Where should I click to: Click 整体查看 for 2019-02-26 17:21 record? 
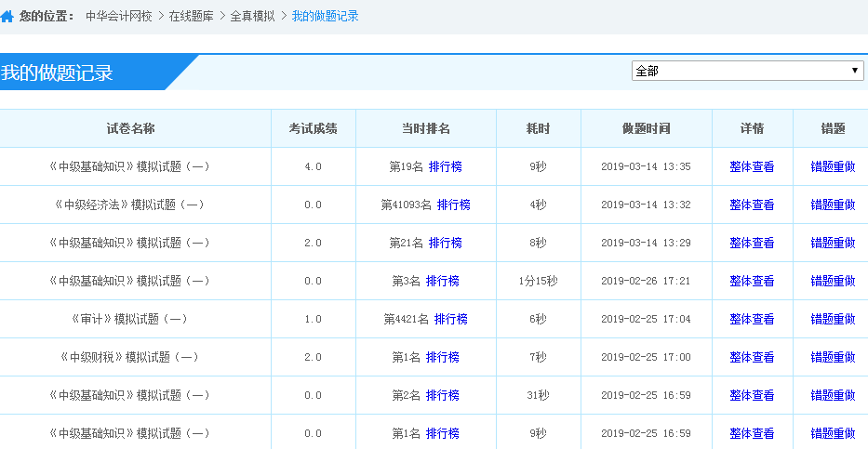point(752,282)
